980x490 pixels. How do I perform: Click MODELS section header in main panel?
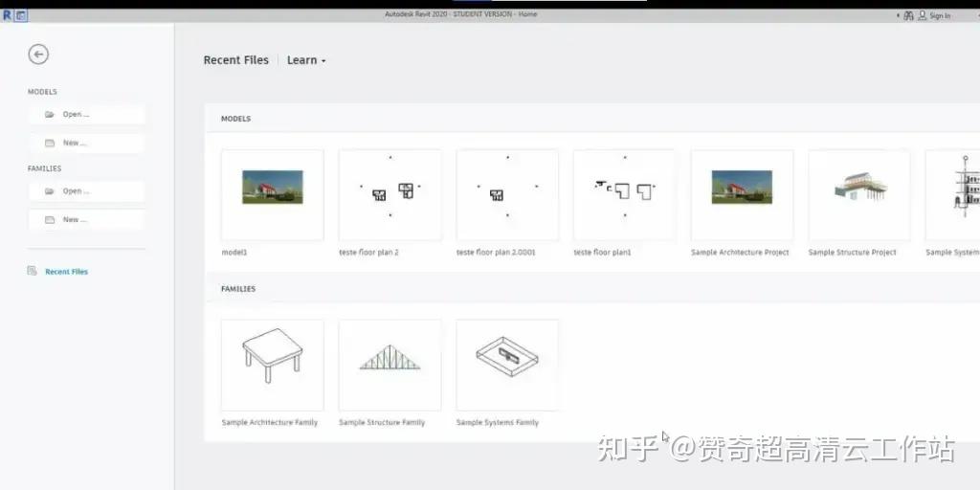click(235, 119)
